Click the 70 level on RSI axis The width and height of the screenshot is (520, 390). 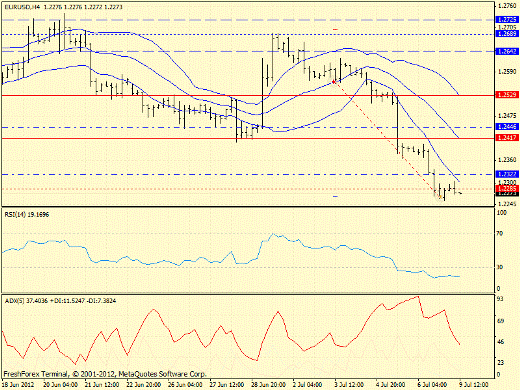point(499,234)
